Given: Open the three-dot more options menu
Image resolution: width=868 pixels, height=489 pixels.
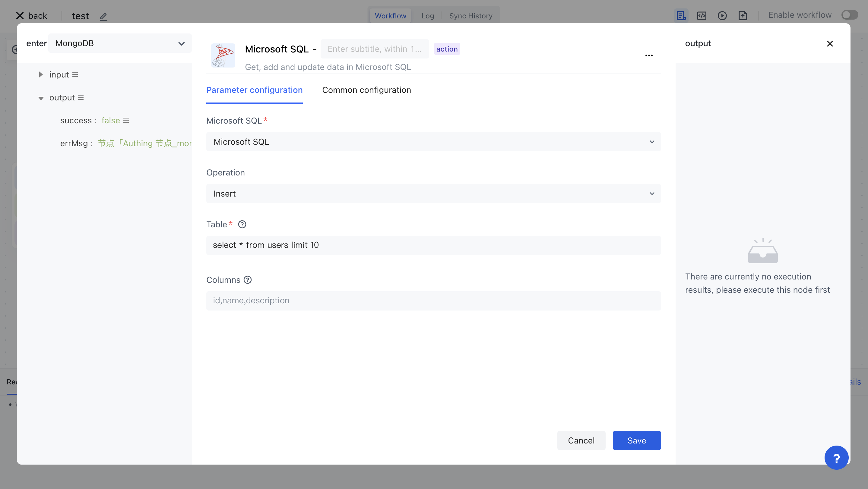Looking at the screenshot, I should pos(649,55).
